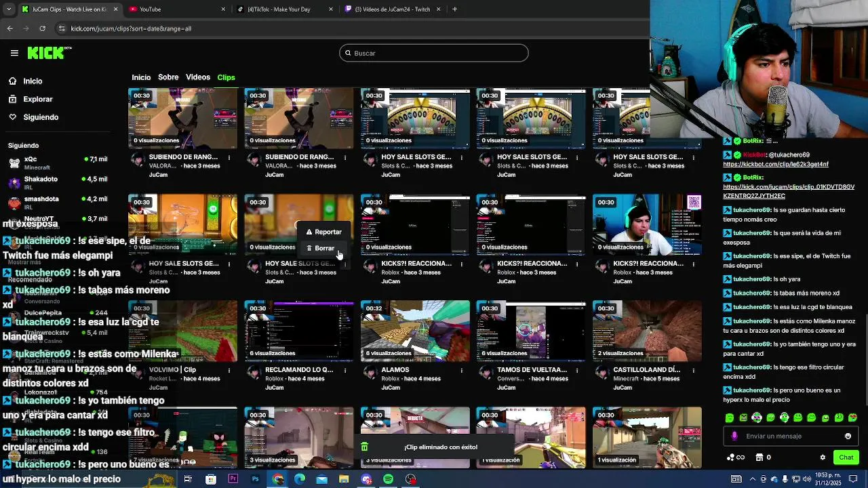Select Reportar in the clip context menu
Viewport: 868px width, 488px height.
tap(324, 232)
